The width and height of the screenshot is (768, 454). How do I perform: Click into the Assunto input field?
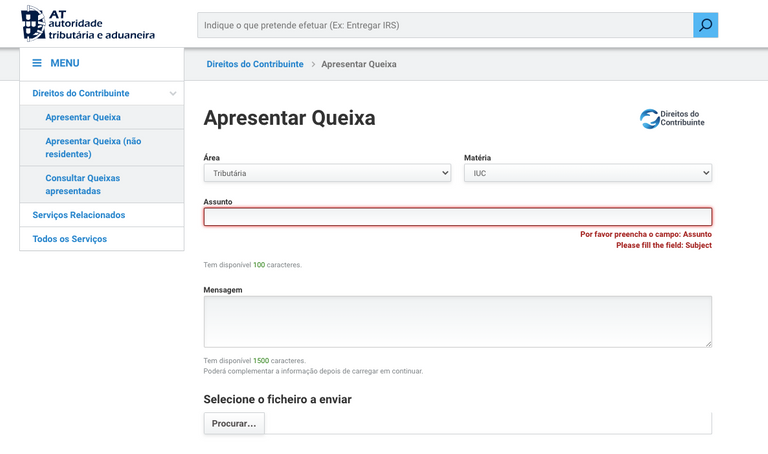457,217
